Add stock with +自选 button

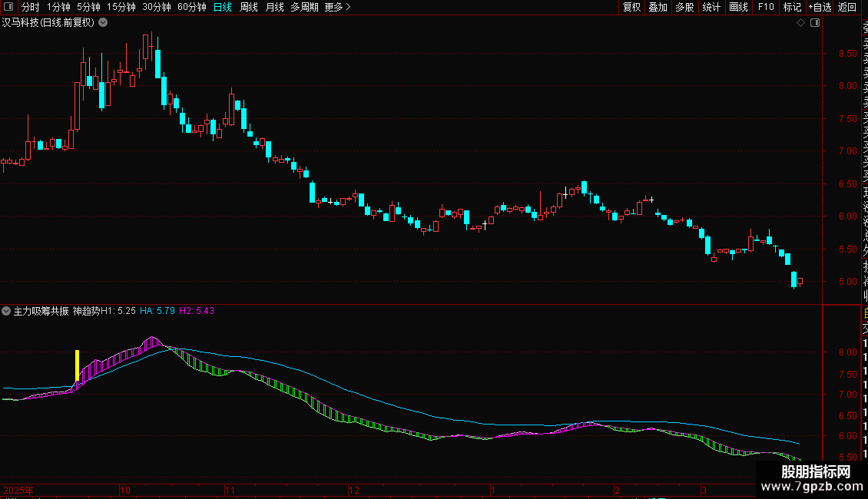[x=820, y=7]
